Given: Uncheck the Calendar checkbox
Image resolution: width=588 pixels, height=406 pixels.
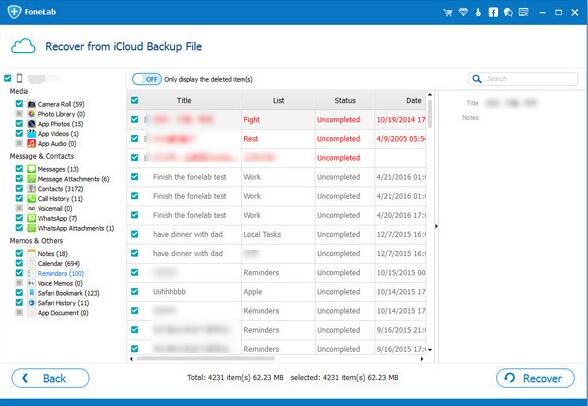Looking at the screenshot, I should coord(19,263).
